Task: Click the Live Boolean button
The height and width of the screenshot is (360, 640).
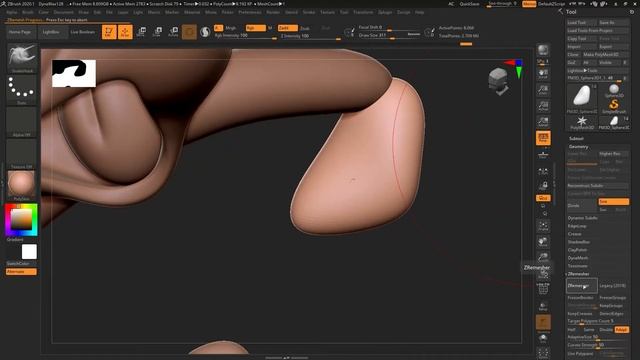Action: pyautogui.click(x=83, y=32)
